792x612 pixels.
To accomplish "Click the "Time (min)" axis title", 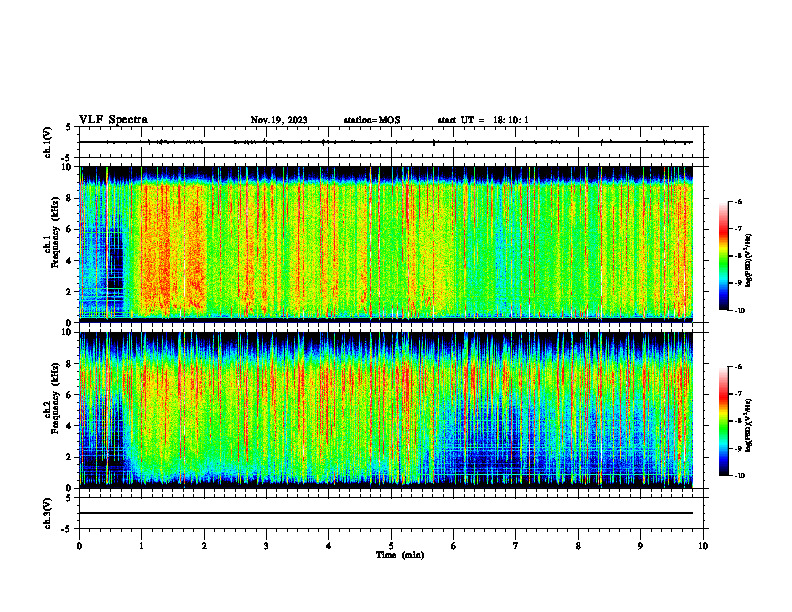I will 400,555.
